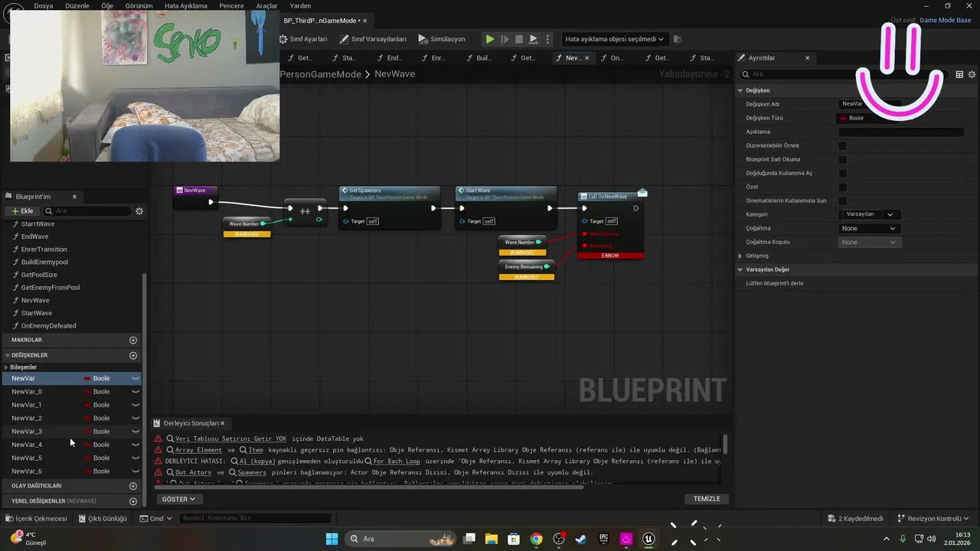This screenshot has width=980, height=551.
Task: Enable Blueprint Salt Okunur checkbox
Action: click(x=842, y=159)
